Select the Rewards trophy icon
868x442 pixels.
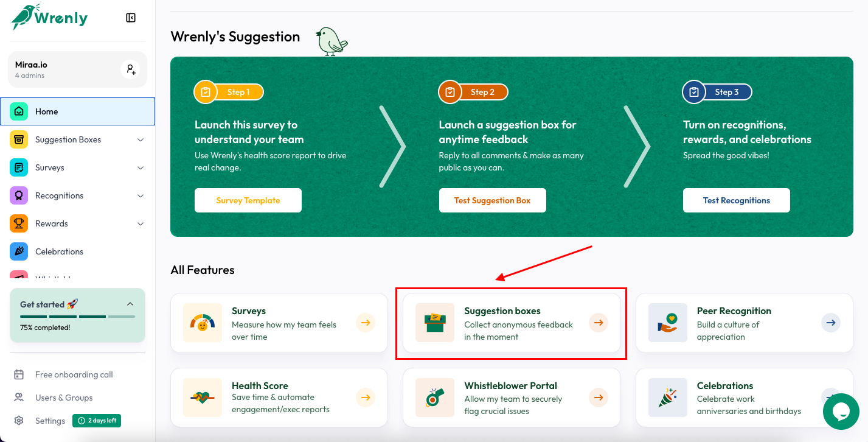click(x=19, y=223)
